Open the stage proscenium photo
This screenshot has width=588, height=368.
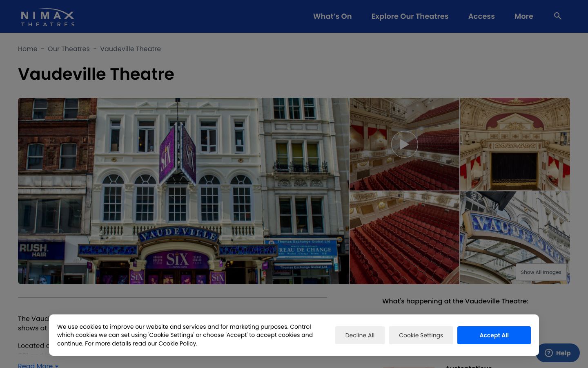tap(515, 144)
